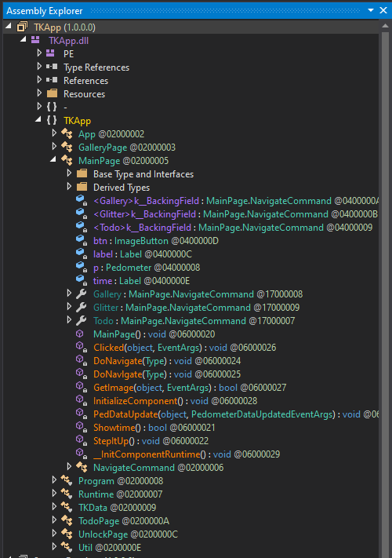Click the label field icon

coord(82,253)
